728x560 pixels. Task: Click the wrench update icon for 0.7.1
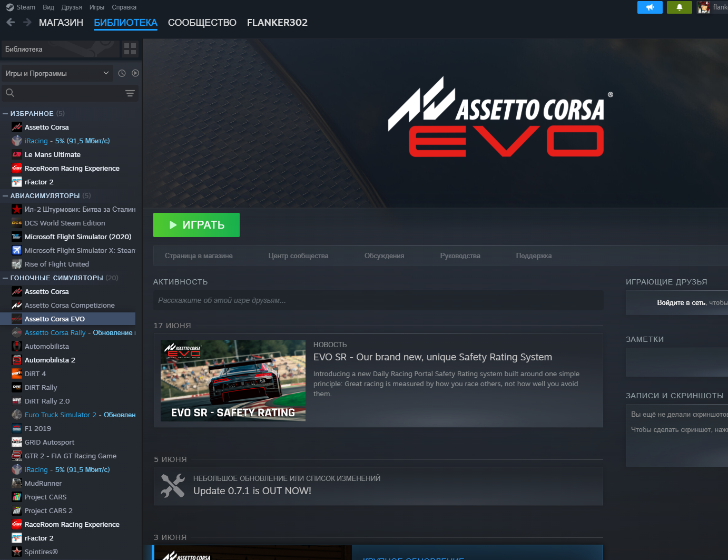(173, 486)
